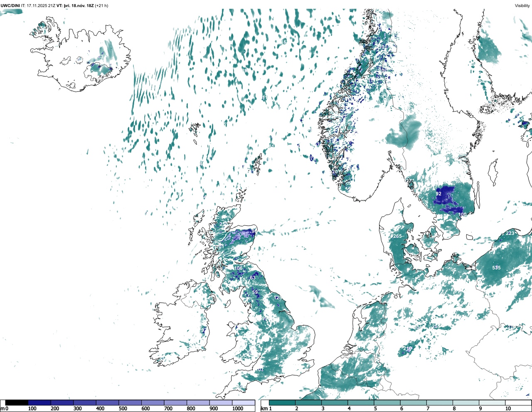Click the '210' value over Germany
The width and height of the screenshot is (532, 412).
pos(408,348)
